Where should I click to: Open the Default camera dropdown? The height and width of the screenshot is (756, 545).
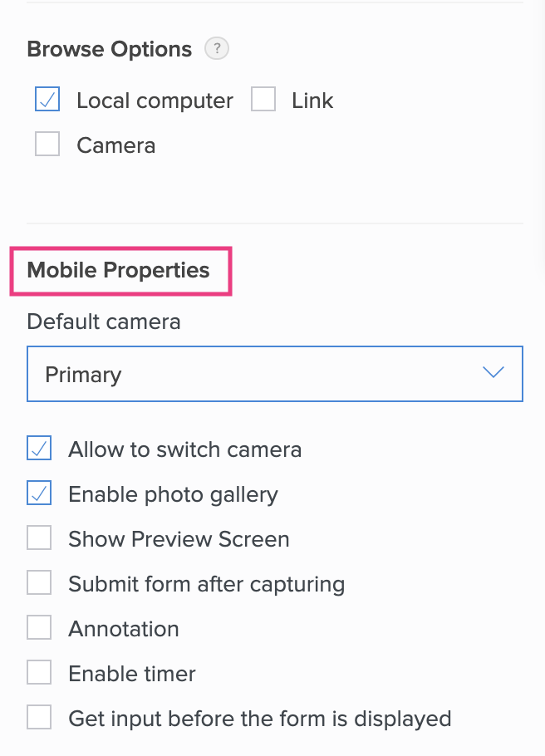(x=274, y=374)
